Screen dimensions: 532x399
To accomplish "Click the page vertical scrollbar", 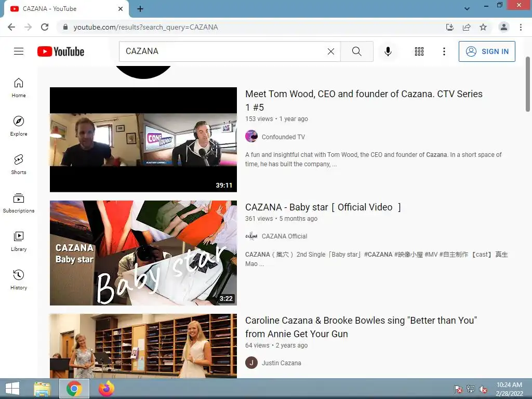I will (528, 84).
